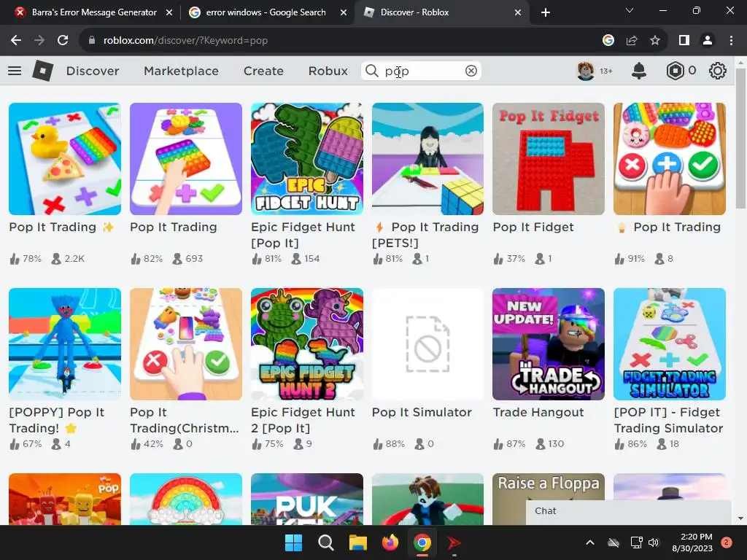Image resolution: width=747 pixels, height=560 pixels.
Task: Show hidden system tray icons
Action: (x=589, y=542)
